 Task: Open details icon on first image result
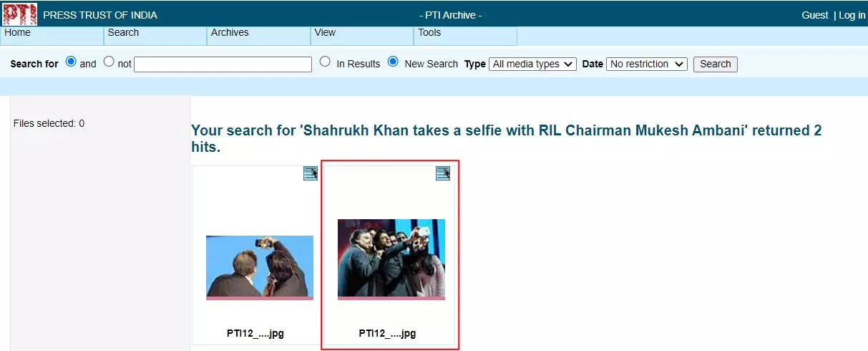pos(311,173)
